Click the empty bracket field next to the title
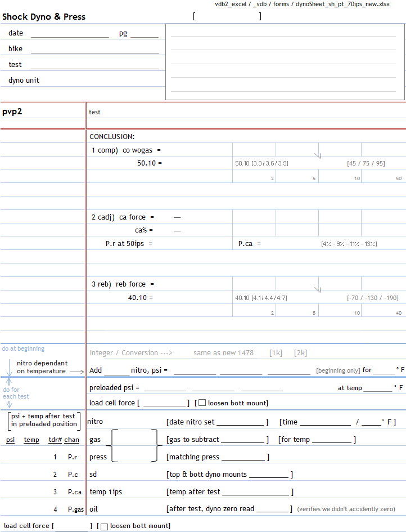 click(227, 16)
